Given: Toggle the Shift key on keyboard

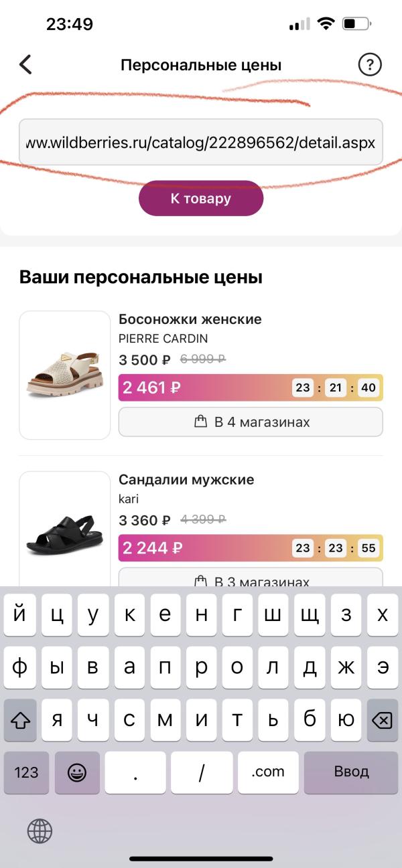Looking at the screenshot, I should (x=22, y=719).
